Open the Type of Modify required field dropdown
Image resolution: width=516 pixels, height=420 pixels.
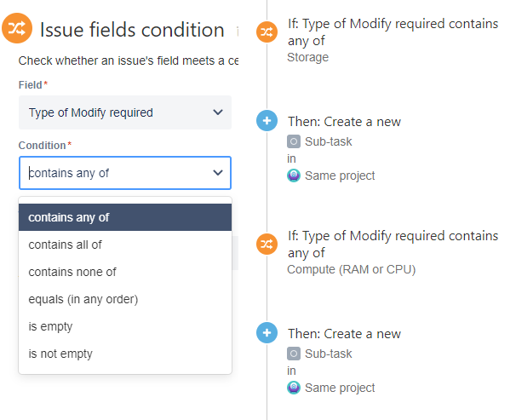tap(125, 112)
